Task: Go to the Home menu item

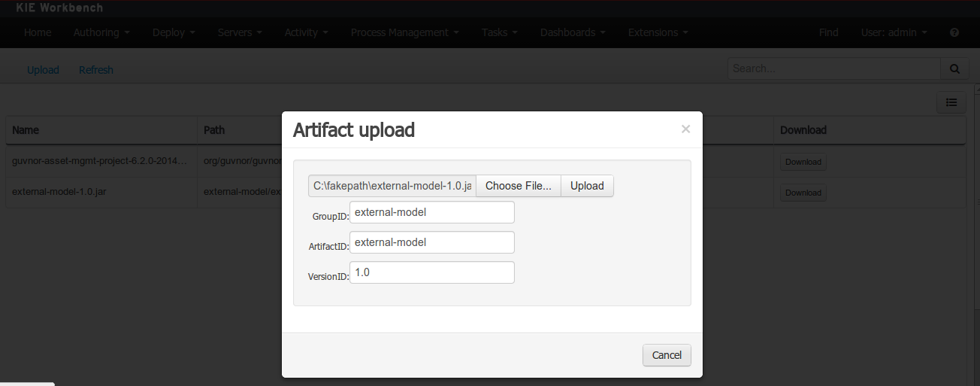Action: pos(38,32)
